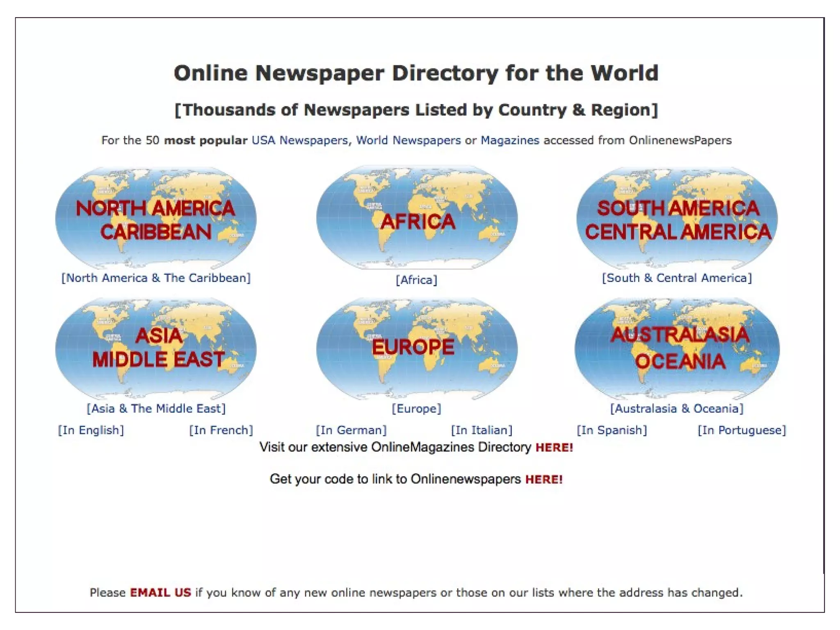
Task: Click HERE! for OnlineMagazines Directory
Action: point(554,447)
